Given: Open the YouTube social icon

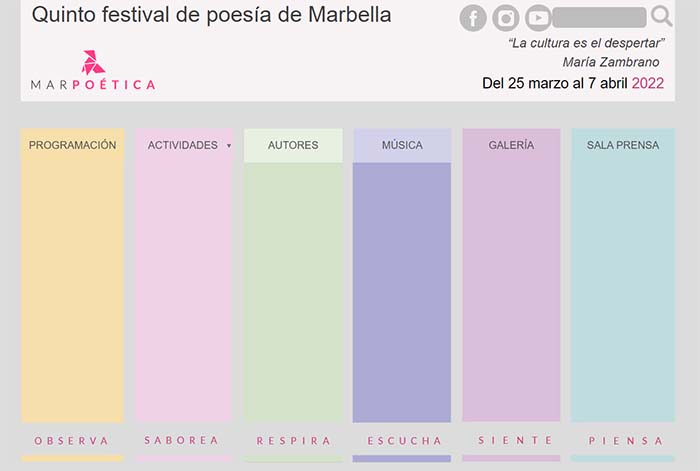Looking at the screenshot, I should tap(538, 18).
